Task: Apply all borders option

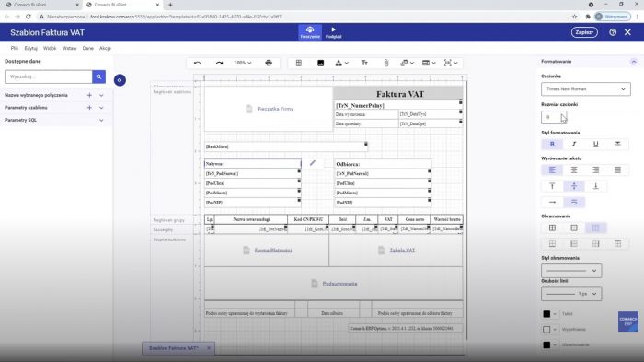Action: coord(552,228)
